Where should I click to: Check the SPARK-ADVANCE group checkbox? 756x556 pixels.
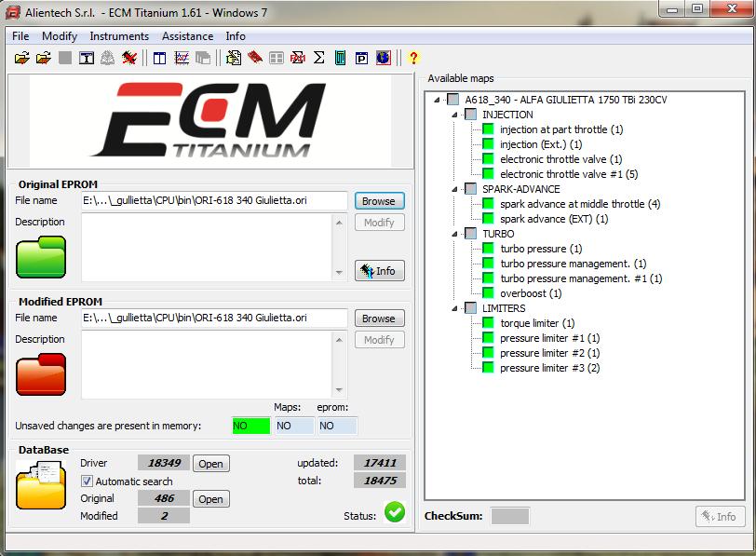click(470, 188)
